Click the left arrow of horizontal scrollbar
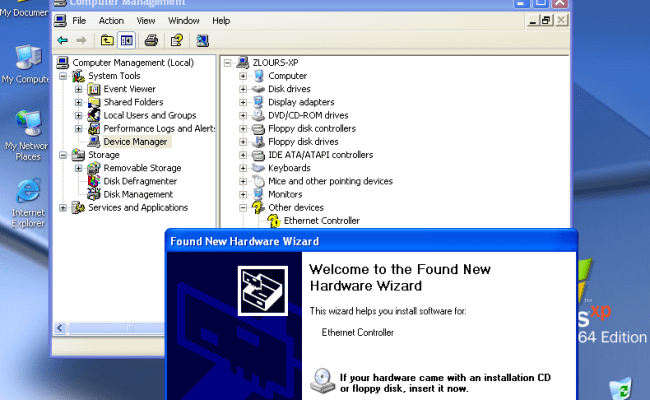Image resolution: width=650 pixels, height=400 pixels. tap(60, 328)
